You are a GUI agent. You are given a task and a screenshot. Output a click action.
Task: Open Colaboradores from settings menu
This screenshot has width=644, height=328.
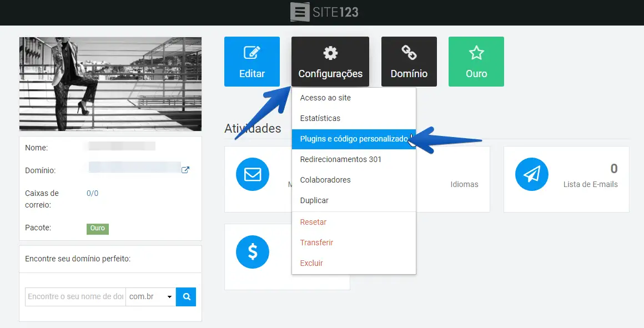[325, 180]
